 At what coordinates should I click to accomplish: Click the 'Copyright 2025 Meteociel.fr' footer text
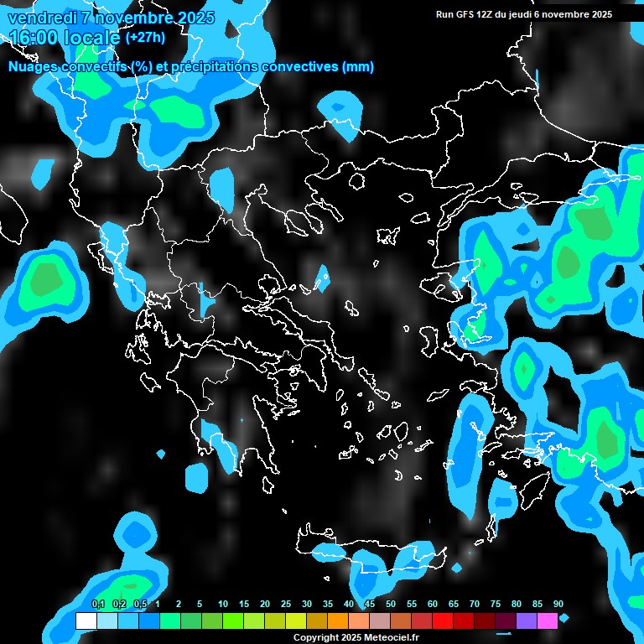point(356,637)
